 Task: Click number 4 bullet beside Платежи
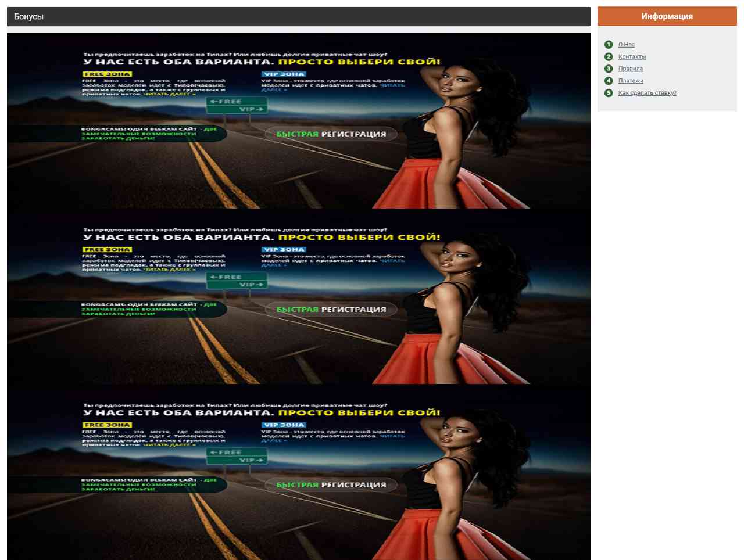[609, 81]
